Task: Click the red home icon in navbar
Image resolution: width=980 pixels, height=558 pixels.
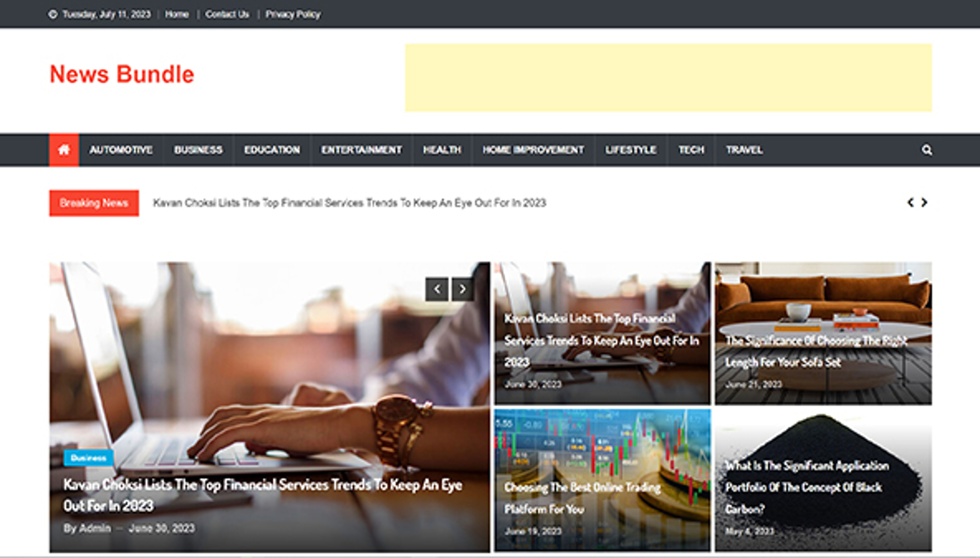Action: coord(64,150)
